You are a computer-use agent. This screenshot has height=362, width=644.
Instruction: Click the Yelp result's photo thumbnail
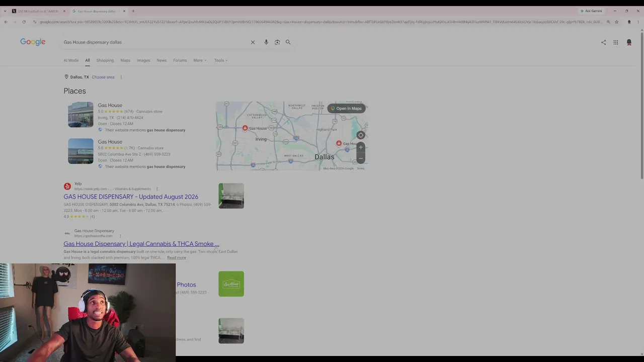tap(231, 196)
